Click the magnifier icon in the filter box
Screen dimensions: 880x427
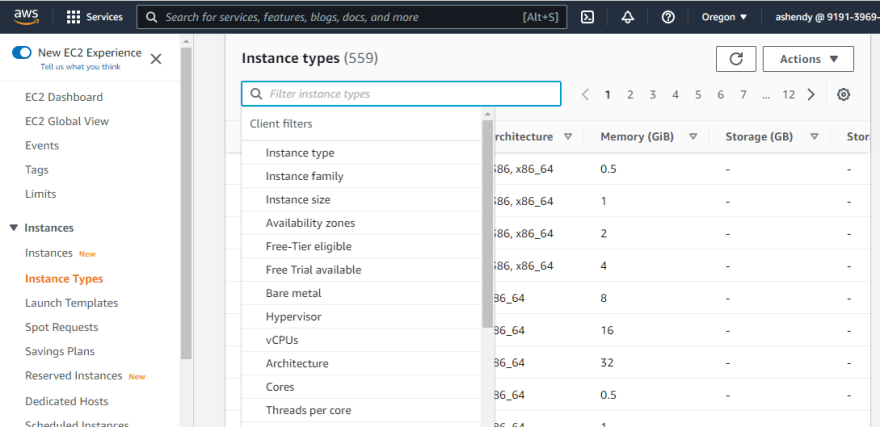pyautogui.click(x=256, y=94)
